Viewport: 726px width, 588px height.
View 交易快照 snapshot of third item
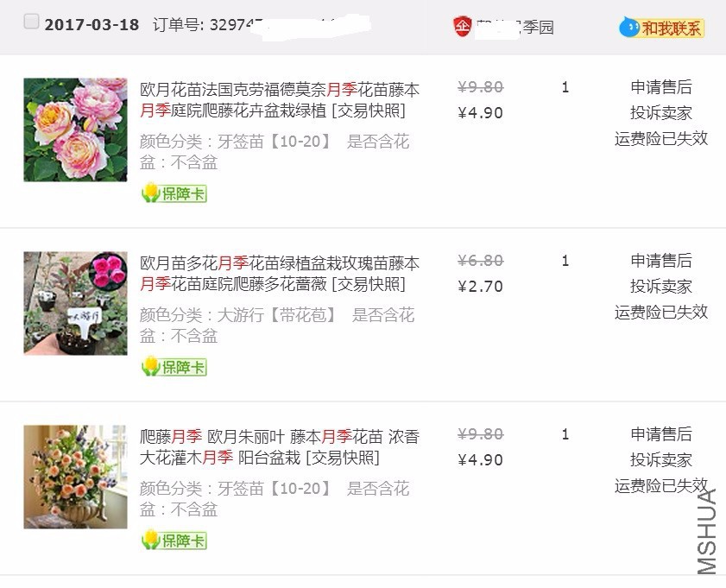(x=343, y=458)
